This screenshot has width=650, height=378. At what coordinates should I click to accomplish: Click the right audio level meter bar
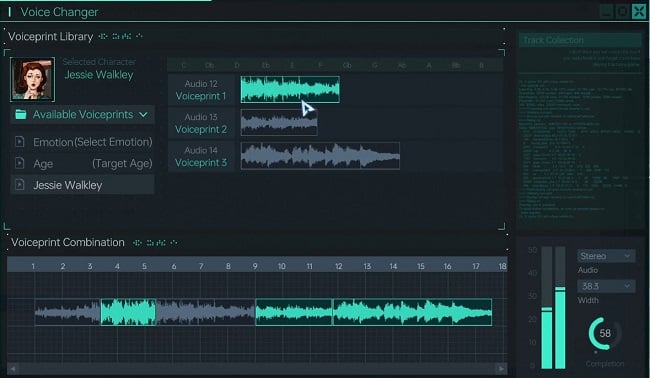pos(560,307)
